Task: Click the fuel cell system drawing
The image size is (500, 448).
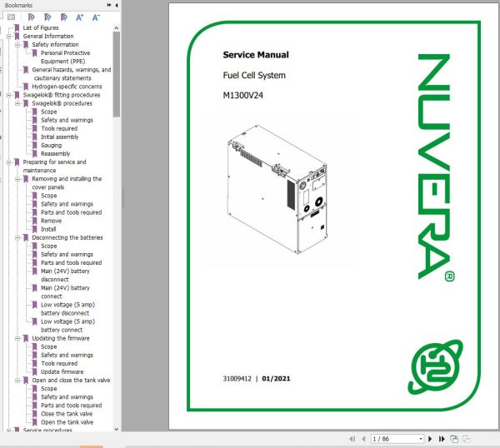Action: [x=277, y=189]
